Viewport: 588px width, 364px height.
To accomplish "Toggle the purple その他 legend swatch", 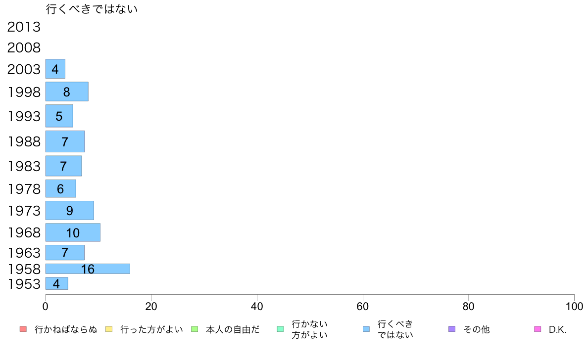I will tap(452, 329).
